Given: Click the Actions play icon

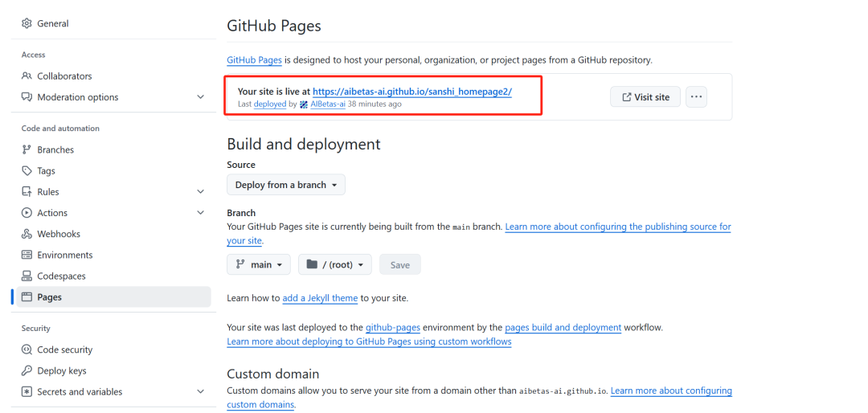Looking at the screenshot, I should point(27,213).
